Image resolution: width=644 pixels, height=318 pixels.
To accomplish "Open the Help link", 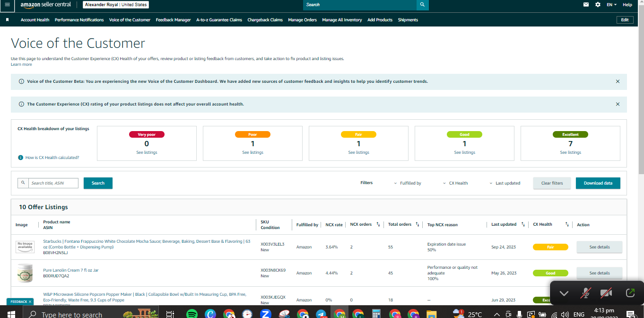I will (x=627, y=5).
